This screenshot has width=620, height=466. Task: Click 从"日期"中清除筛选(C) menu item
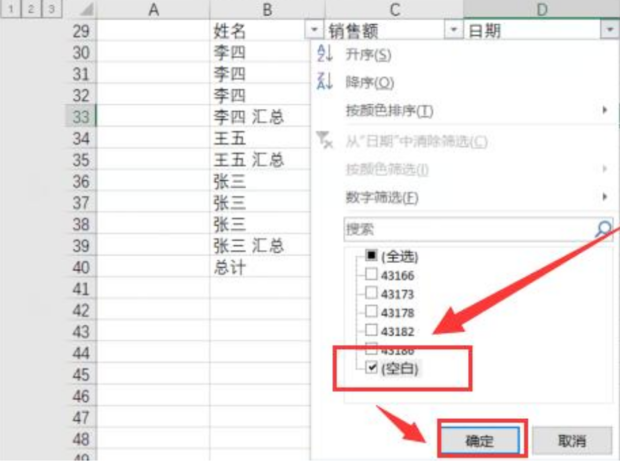pos(416,141)
